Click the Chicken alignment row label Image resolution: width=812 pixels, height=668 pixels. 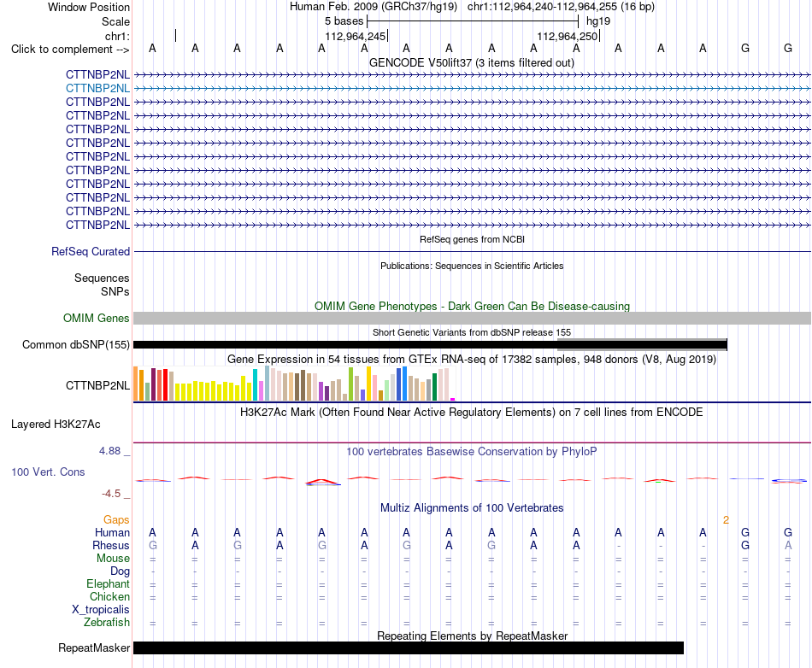[x=109, y=596]
